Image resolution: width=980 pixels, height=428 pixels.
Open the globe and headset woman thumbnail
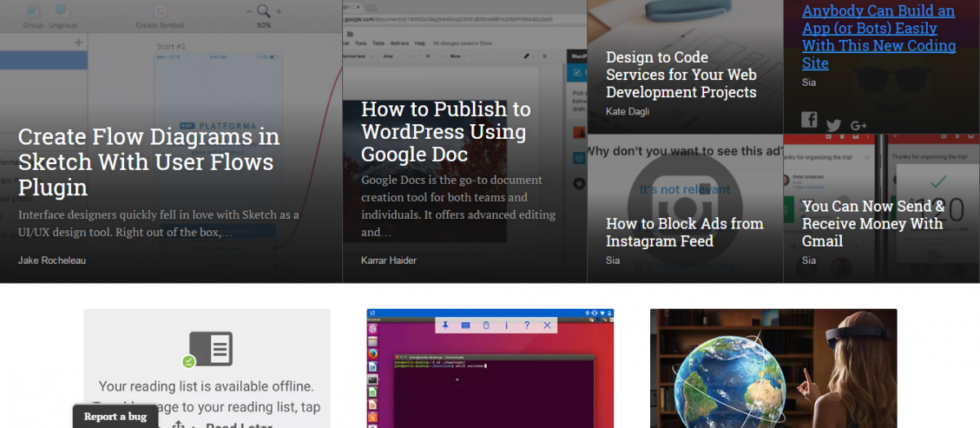click(773, 368)
